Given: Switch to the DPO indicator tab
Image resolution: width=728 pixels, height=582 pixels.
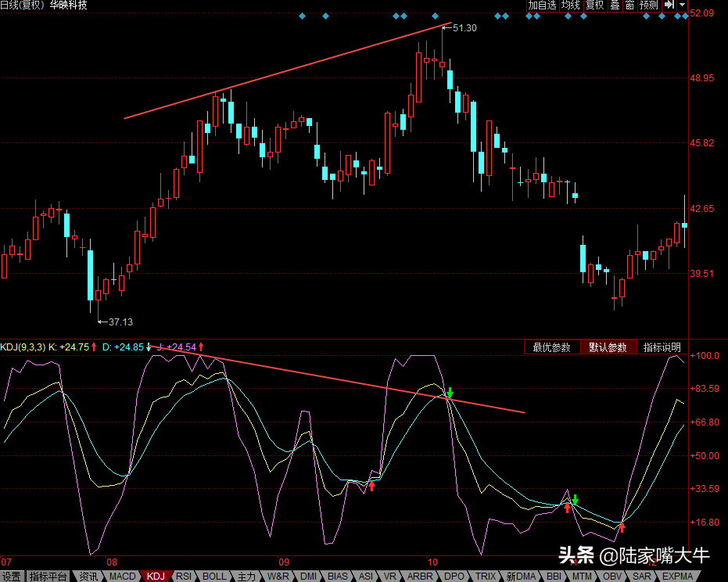Looking at the screenshot, I should [454, 577].
